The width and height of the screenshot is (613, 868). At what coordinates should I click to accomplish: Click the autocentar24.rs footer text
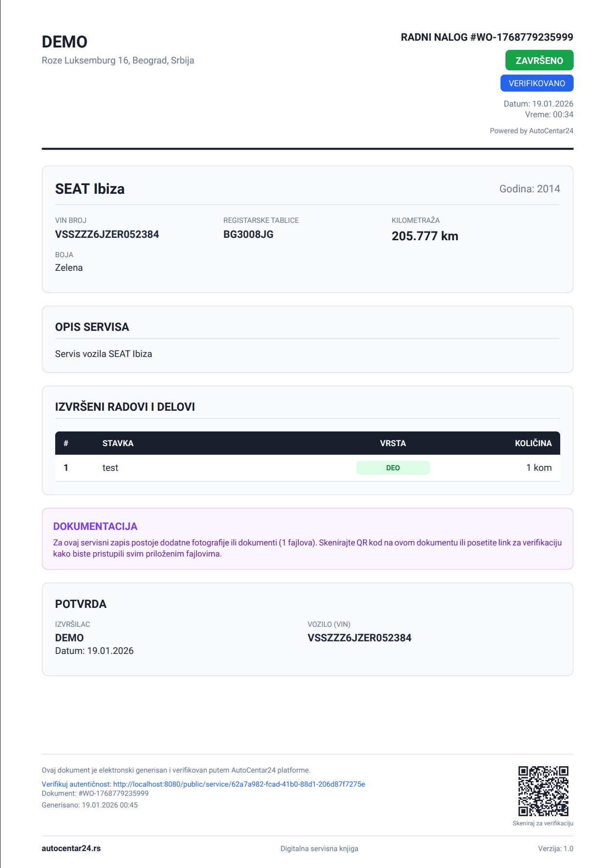pos(71,848)
